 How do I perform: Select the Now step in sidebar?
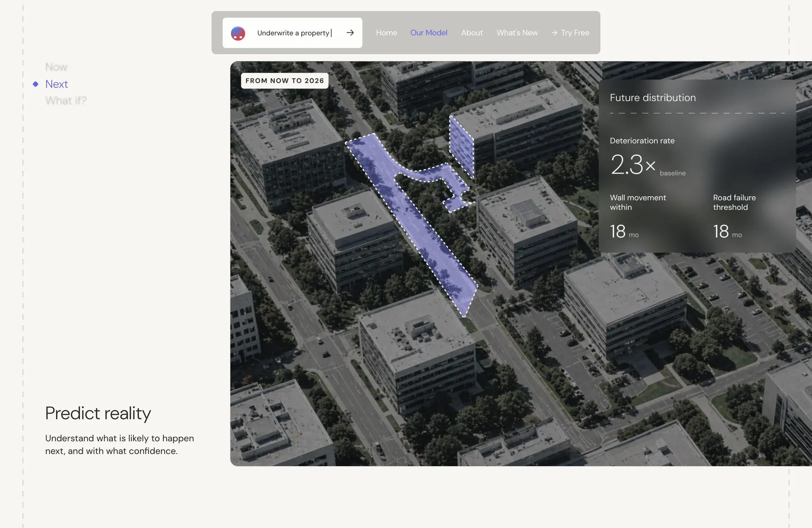[56, 67]
